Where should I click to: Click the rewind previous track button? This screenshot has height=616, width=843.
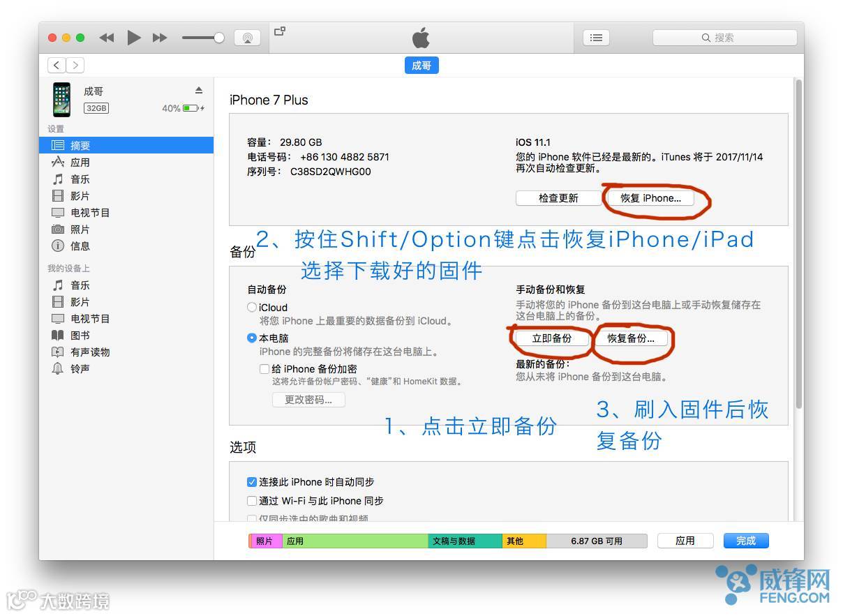point(106,38)
